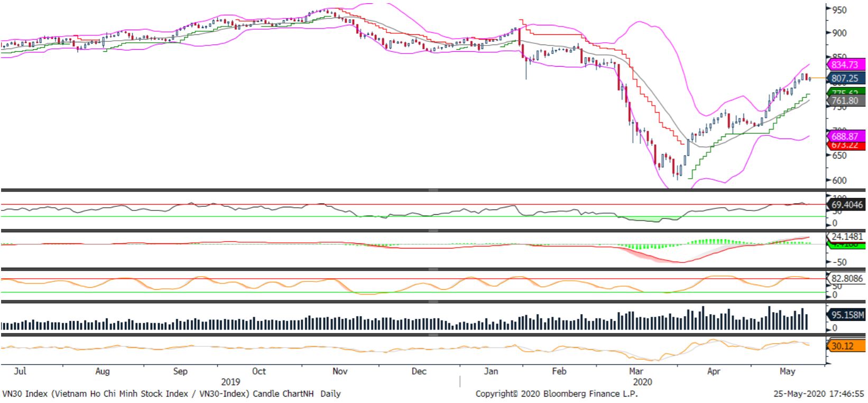Viewport: 868px width, 403px height.
Task: Click the gray 761.80 moving average label
Action: coord(845,100)
